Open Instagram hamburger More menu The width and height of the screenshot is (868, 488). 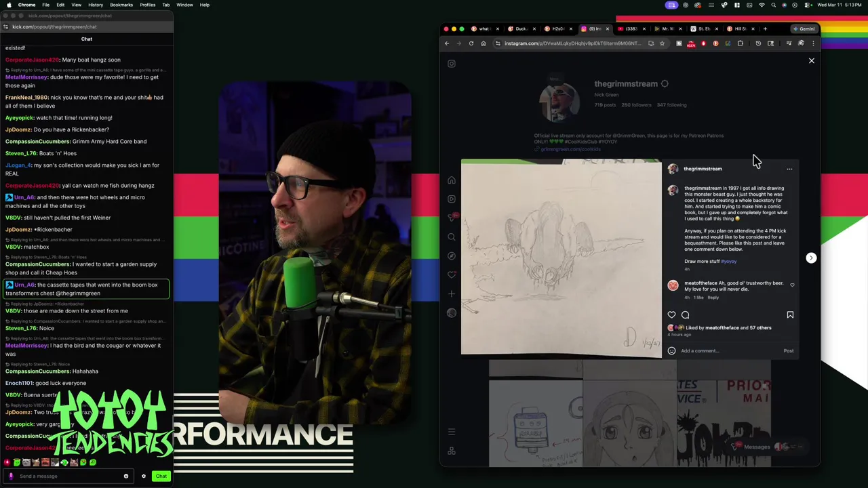(x=452, y=432)
